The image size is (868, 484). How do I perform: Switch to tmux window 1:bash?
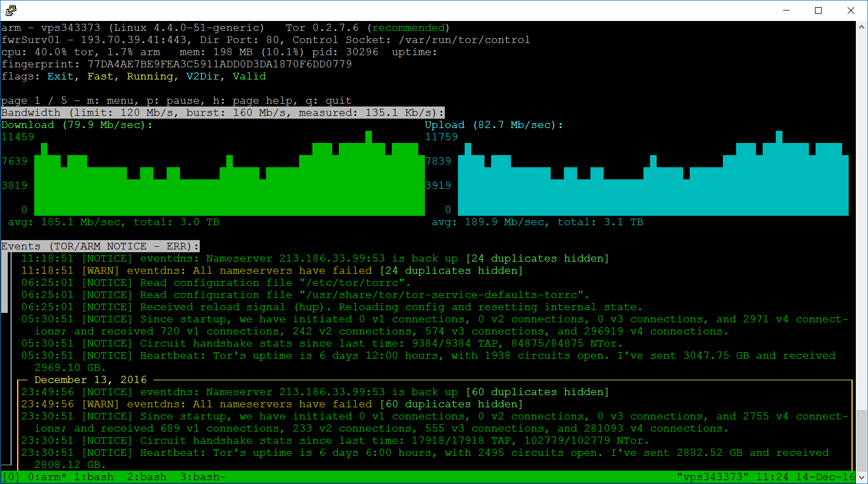coord(94,477)
